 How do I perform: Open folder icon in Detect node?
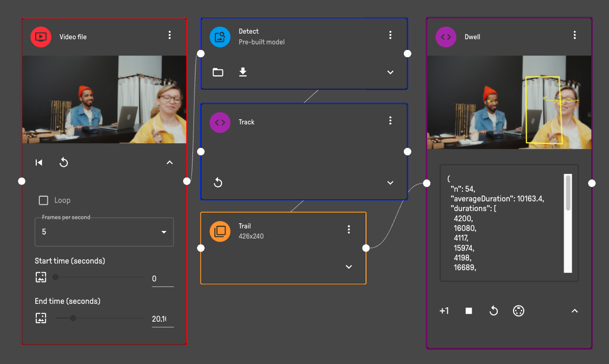click(218, 72)
